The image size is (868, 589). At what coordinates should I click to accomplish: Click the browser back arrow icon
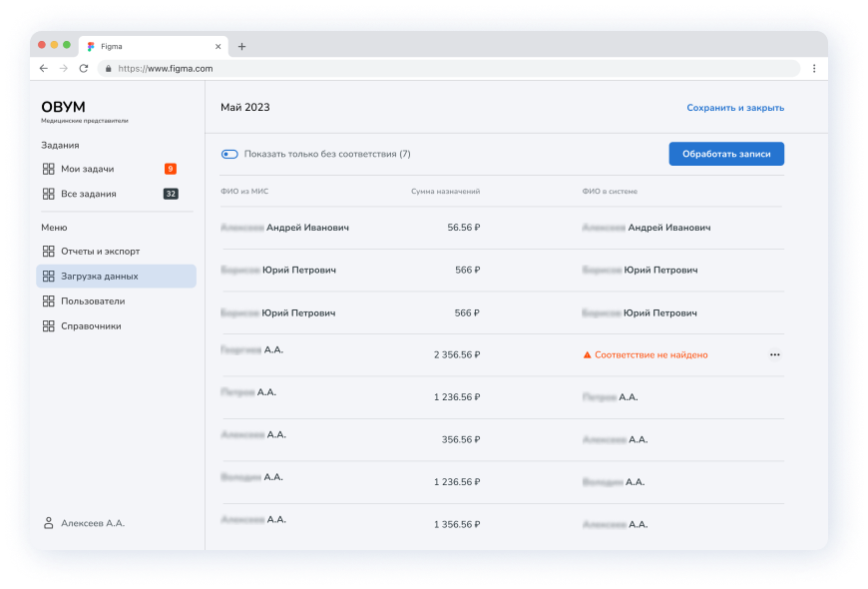pos(43,68)
